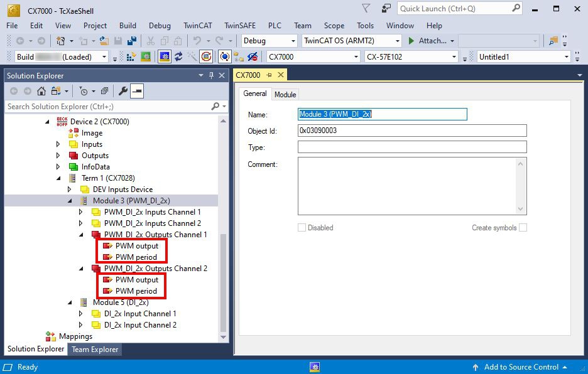
Task: Click Add to Source Control in status bar
Action: point(520,367)
